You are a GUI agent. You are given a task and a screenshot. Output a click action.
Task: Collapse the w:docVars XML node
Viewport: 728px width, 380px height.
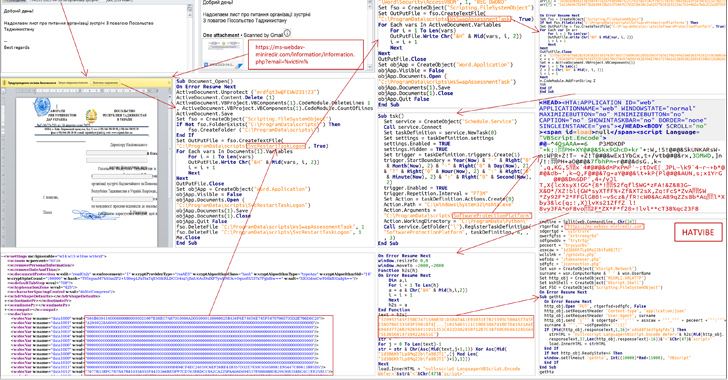(x=6, y=314)
